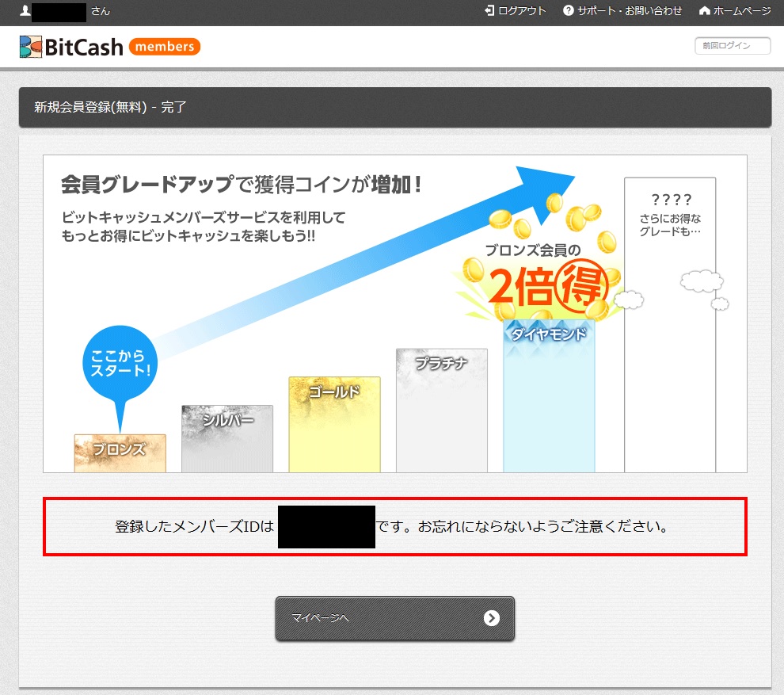The width and height of the screenshot is (784, 695).
Task: Select the シルバー grade bar
Action: pos(227,440)
